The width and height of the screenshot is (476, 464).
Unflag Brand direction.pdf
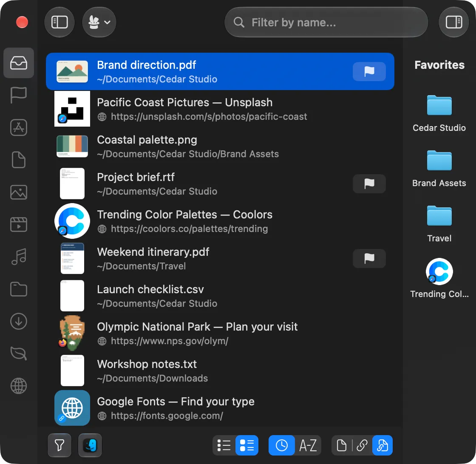pyautogui.click(x=369, y=72)
